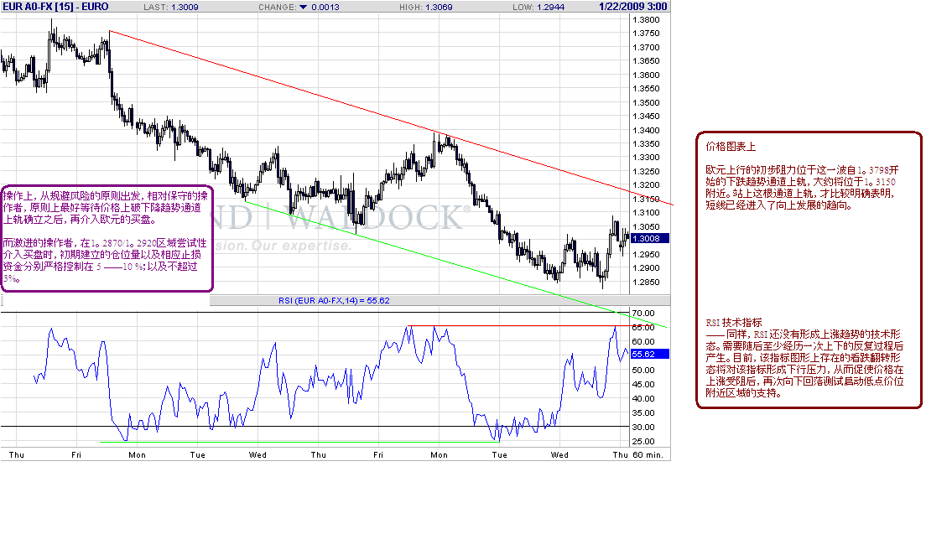Click the paragraph beginning 欧元上行的初步阻力位
The width and height of the screenshot is (926, 560).
[802, 188]
